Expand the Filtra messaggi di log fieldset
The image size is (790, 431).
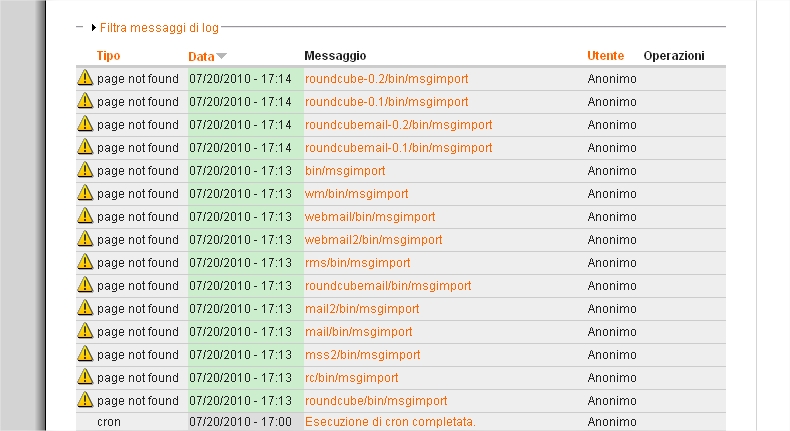pyautogui.click(x=159, y=28)
